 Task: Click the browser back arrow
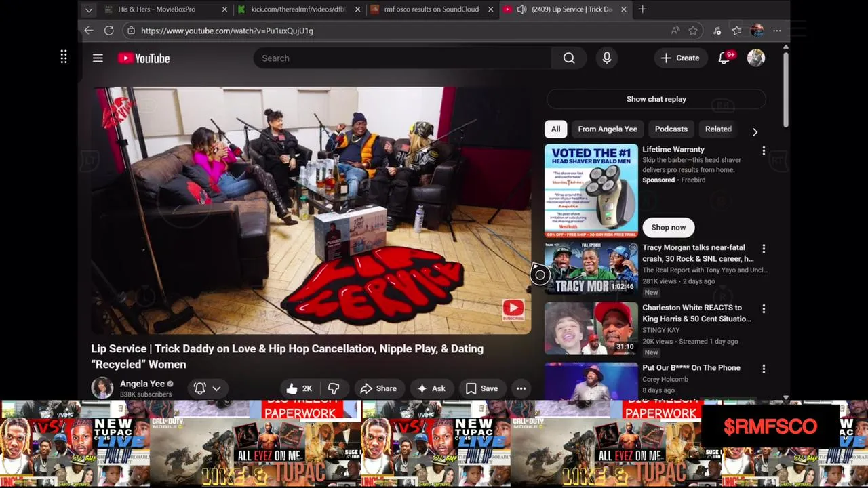[89, 30]
